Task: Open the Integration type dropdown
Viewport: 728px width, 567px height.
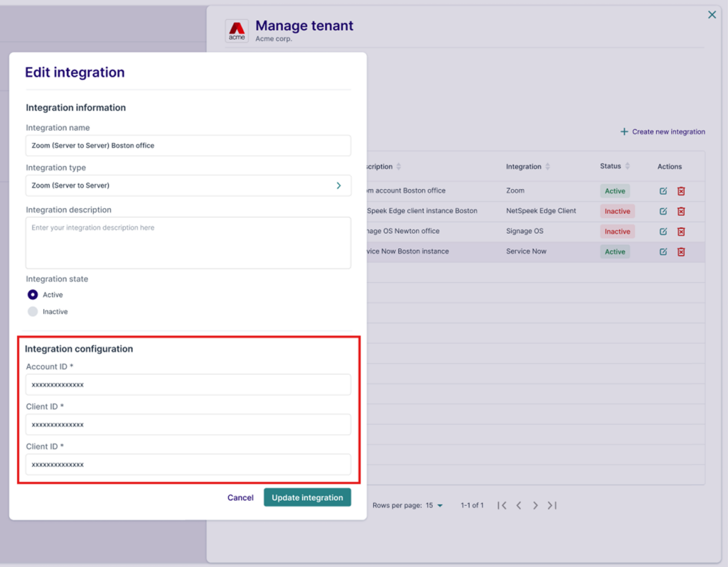Action: [188, 185]
